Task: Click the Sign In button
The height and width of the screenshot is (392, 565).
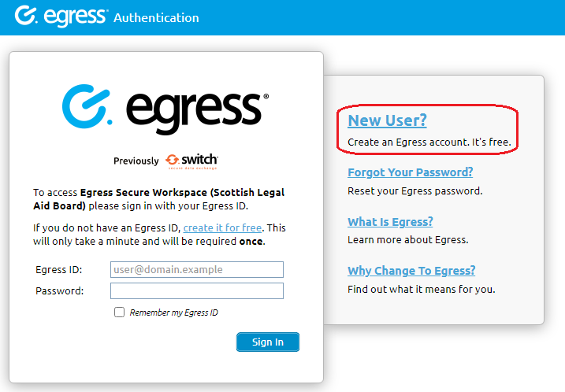Action: [268, 342]
